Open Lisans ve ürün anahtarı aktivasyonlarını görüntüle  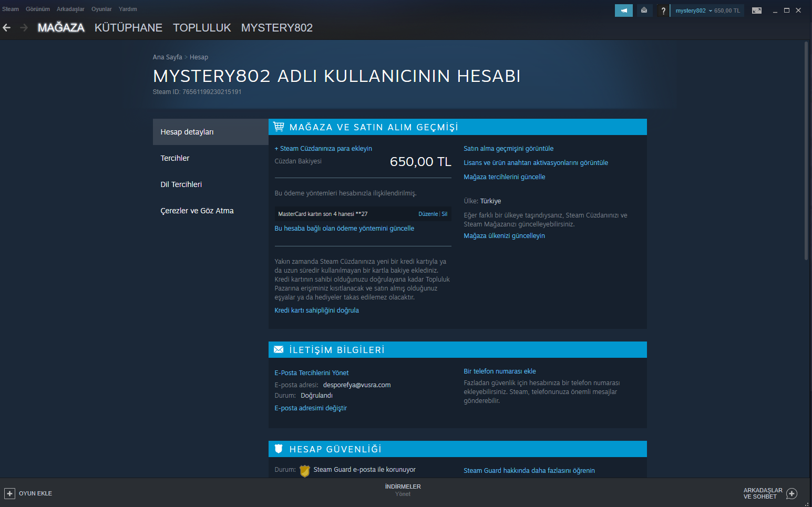point(536,163)
